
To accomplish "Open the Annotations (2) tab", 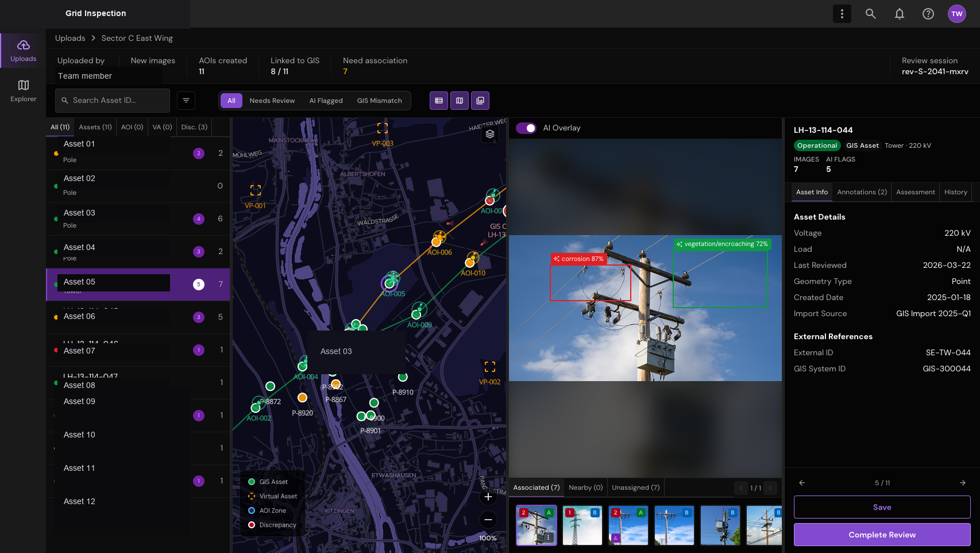I will [x=862, y=192].
